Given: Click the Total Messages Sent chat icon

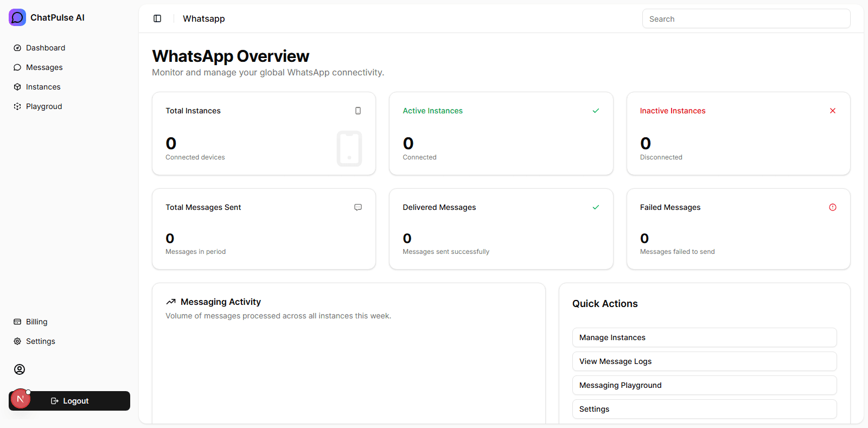Looking at the screenshot, I should tap(358, 207).
